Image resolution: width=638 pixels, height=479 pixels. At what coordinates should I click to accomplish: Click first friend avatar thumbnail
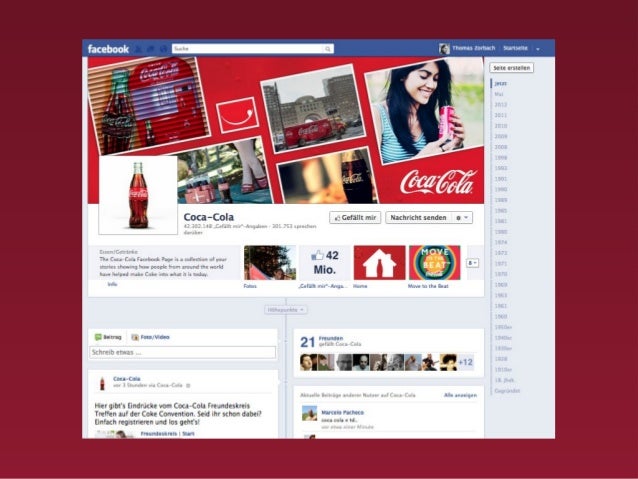coord(308,362)
